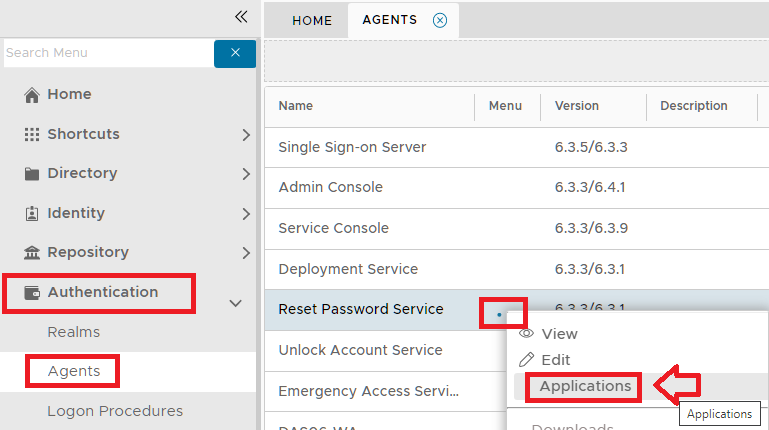Open Logon Procedures in sidebar
This screenshot has height=430, width=769.
pyautogui.click(x=115, y=411)
